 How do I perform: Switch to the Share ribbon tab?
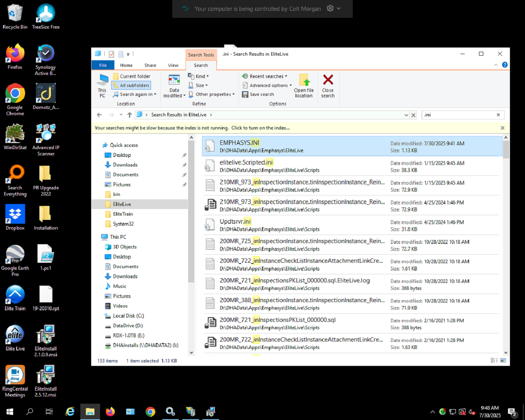150,65
